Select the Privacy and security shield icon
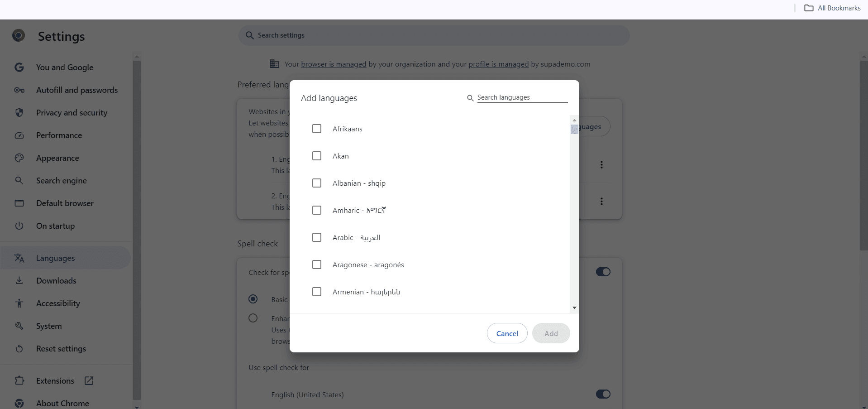Image resolution: width=868 pixels, height=409 pixels. tap(19, 113)
